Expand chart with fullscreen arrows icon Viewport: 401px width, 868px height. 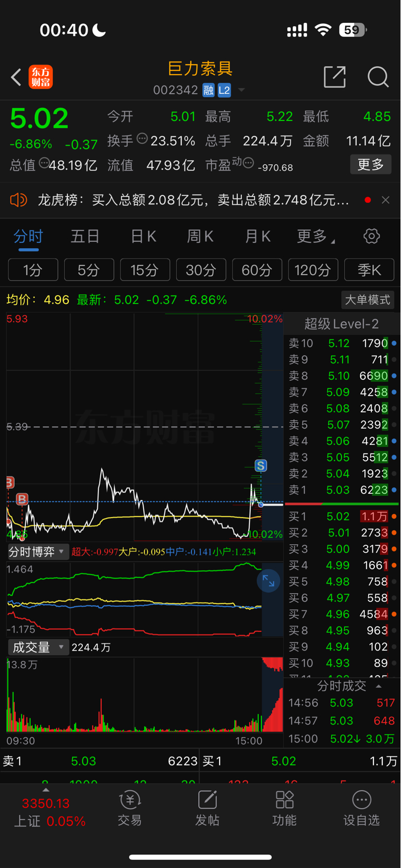(x=269, y=581)
